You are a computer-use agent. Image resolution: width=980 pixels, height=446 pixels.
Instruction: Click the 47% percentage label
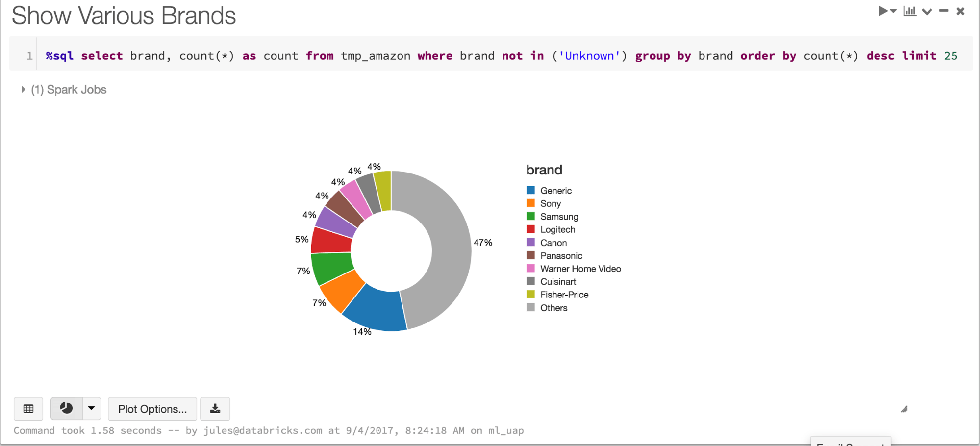click(x=483, y=243)
